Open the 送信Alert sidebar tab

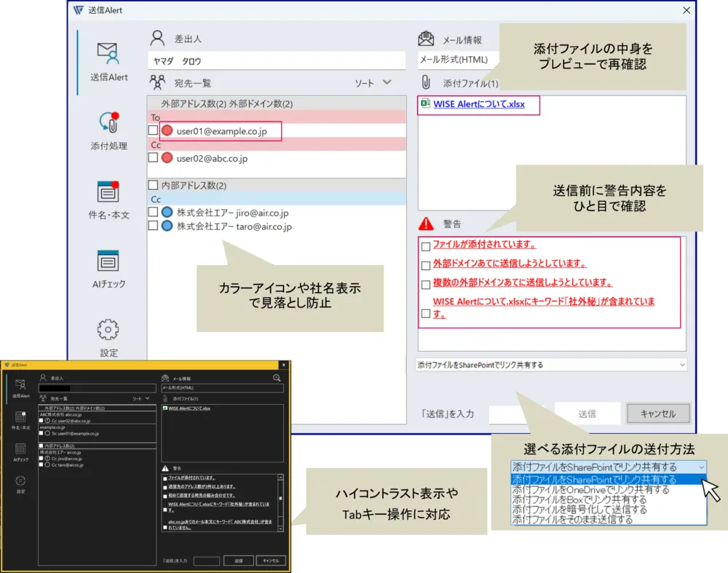click(108, 62)
